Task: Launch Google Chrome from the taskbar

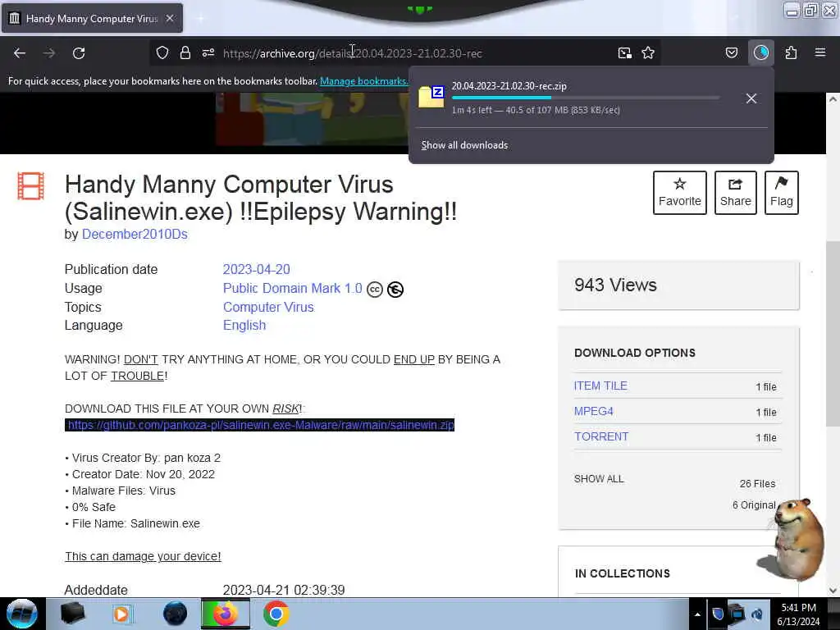Action: 276,614
